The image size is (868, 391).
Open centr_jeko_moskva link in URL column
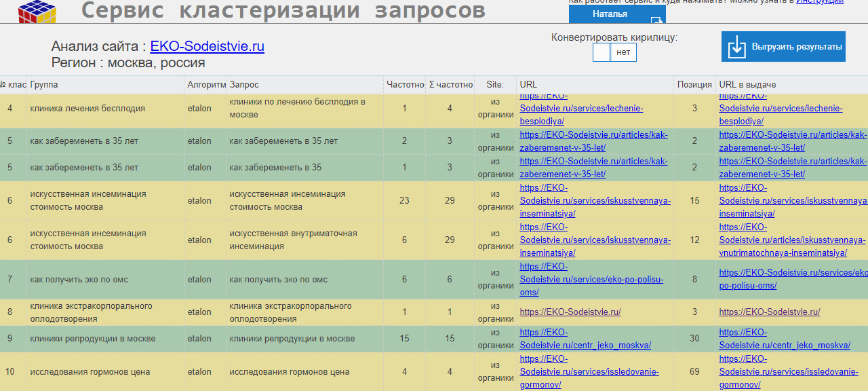pos(585,339)
